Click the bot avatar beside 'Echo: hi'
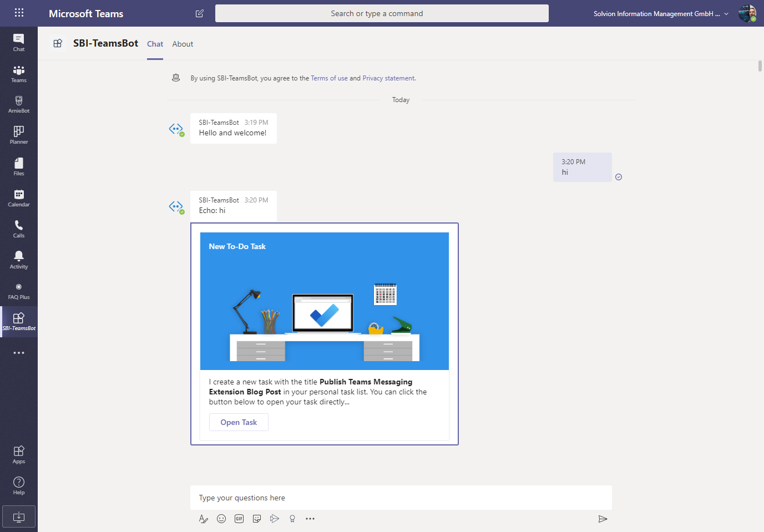The height and width of the screenshot is (532, 764). click(176, 207)
